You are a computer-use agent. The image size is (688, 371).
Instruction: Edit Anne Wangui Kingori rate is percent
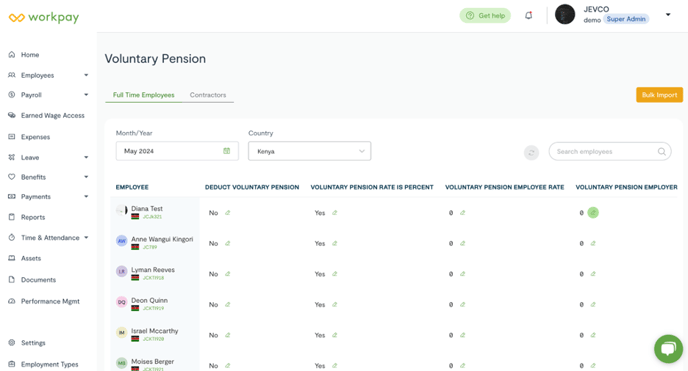coord(334,243)
